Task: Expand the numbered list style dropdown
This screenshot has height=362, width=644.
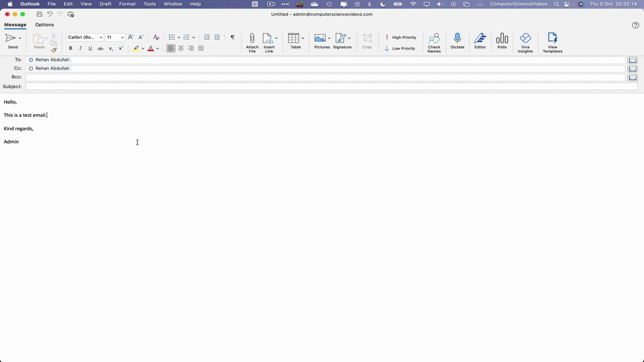Action: click(x=194, y=37)
